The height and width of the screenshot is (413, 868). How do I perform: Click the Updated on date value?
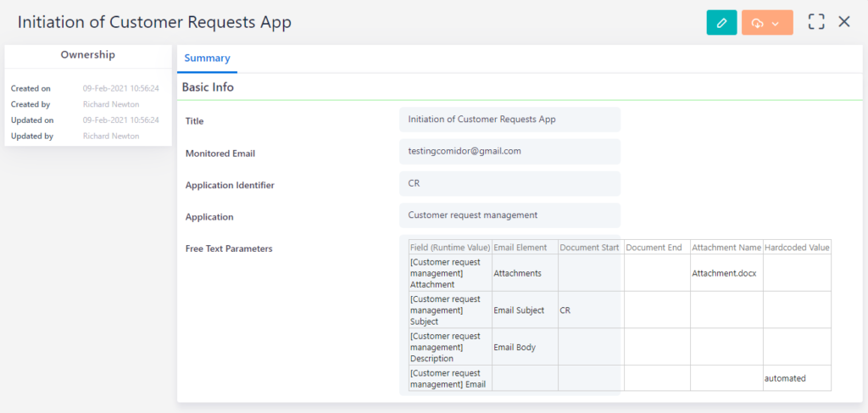pos(121,120)
